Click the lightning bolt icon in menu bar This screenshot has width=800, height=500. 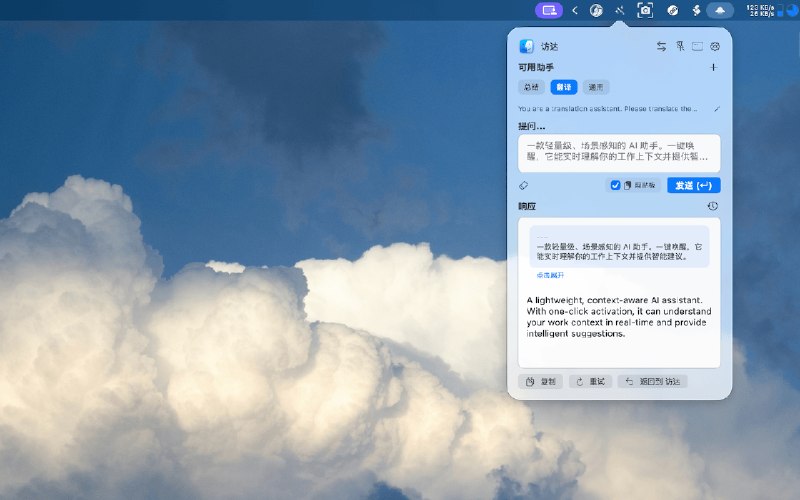[696, 10]
